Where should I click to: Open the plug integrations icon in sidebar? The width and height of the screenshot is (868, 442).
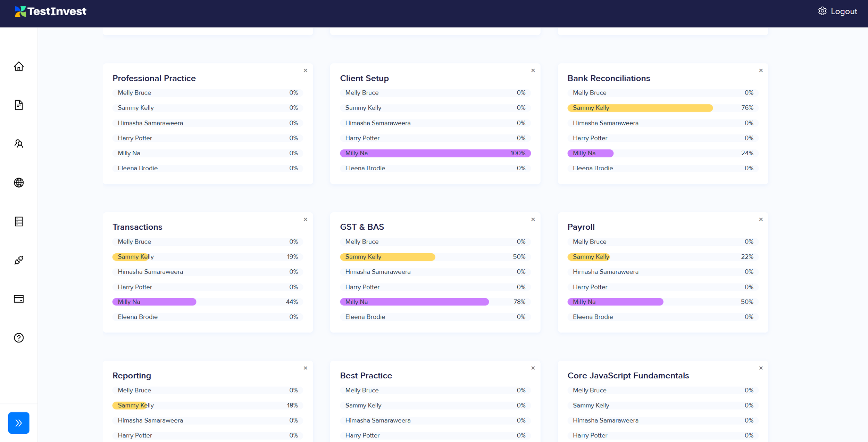(19, 260)
